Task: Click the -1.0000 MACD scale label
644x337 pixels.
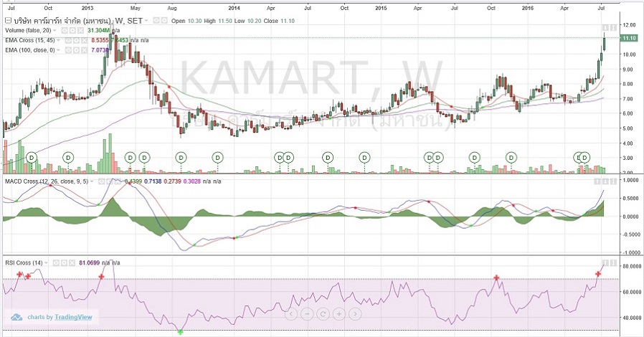Action: pyautogui.click(x=631, y=252)
